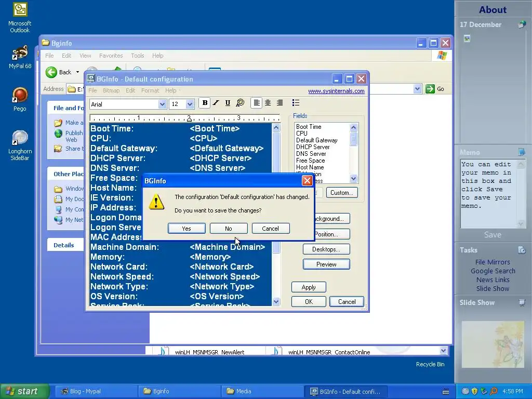Open BGInfo Edit menu
532x399 pixels.
click(x=130, y=90)
